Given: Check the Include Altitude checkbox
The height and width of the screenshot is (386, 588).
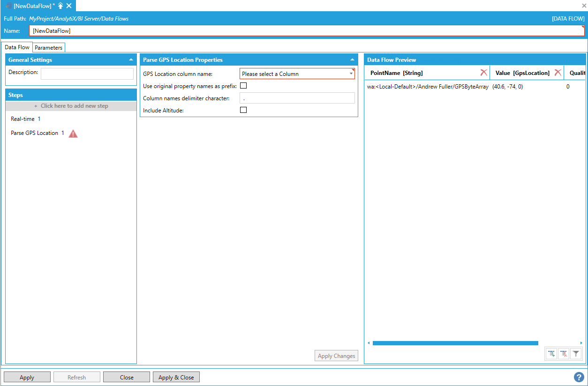Looking at the screenshot, I should [x=243, y=110].
